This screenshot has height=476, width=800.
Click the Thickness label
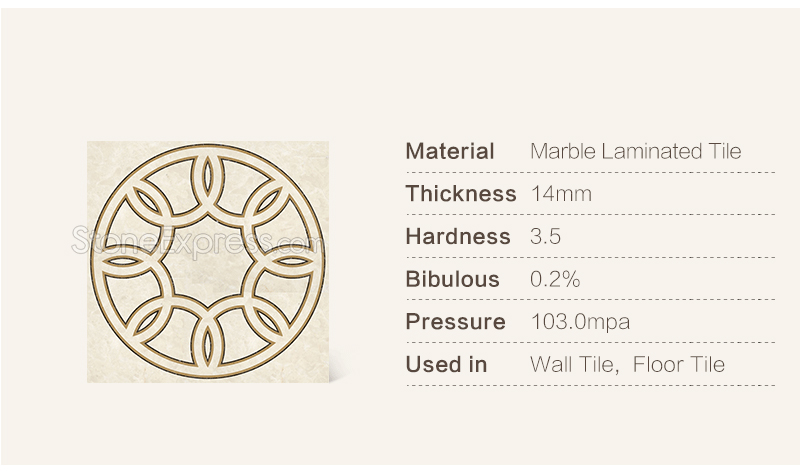click(461, 194)
